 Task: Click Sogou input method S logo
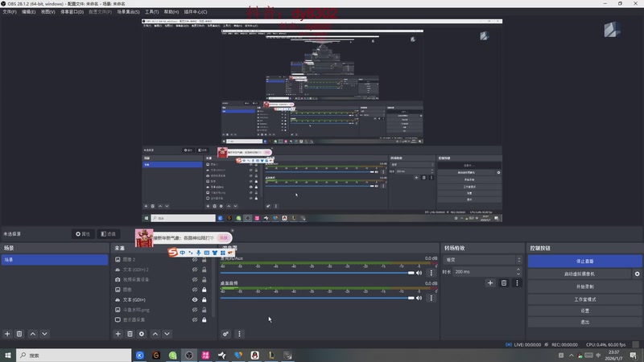click(x=173, y=253)
